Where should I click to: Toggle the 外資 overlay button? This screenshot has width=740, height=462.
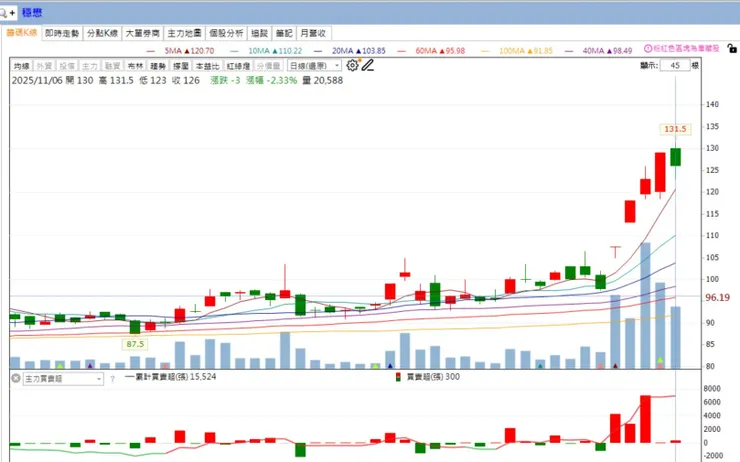click(44, 66)
